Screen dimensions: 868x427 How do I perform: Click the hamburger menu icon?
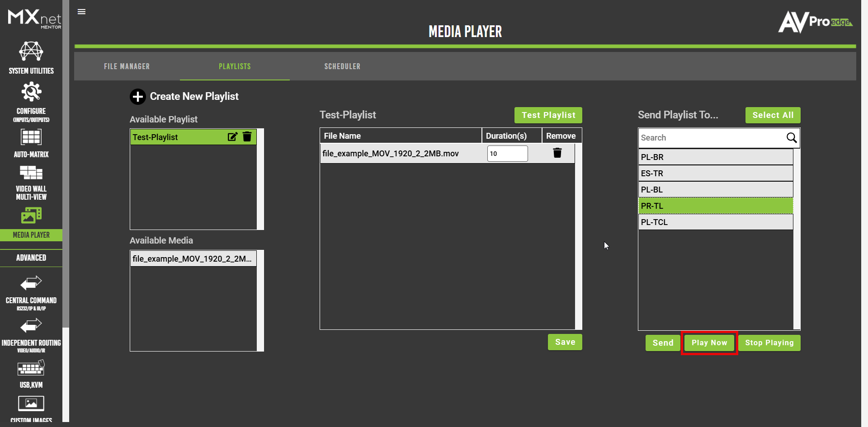click(x=81, y=12)
